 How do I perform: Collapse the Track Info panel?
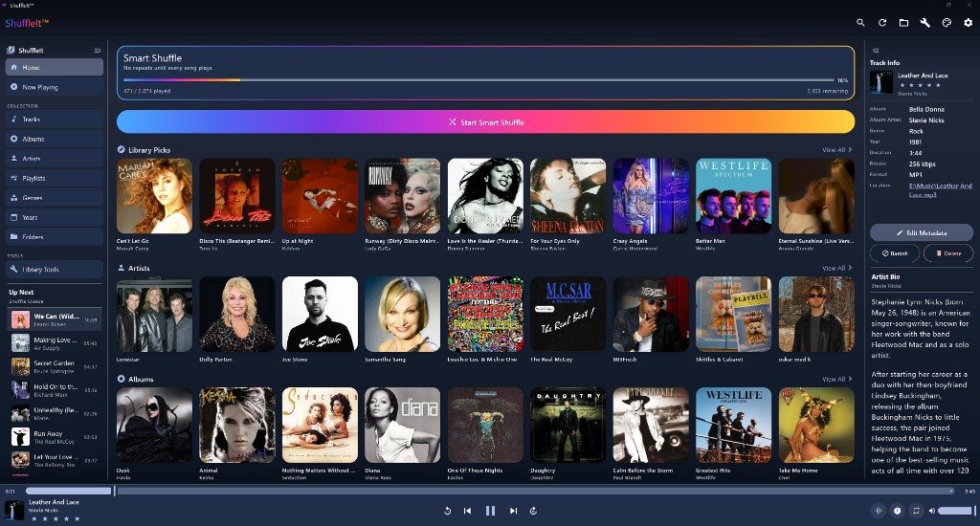click(x=876, y=50)
